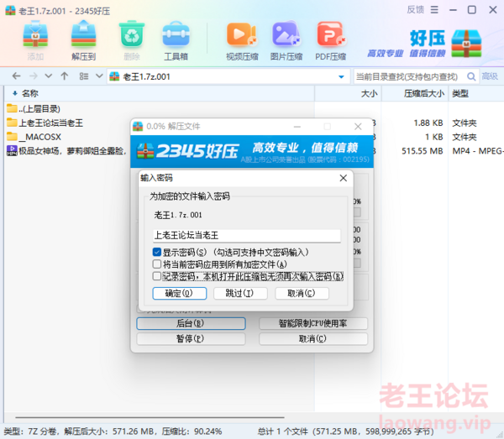Sort by the 名称 column header
Screen dimensions: 504x439
[x=159, y=93]
